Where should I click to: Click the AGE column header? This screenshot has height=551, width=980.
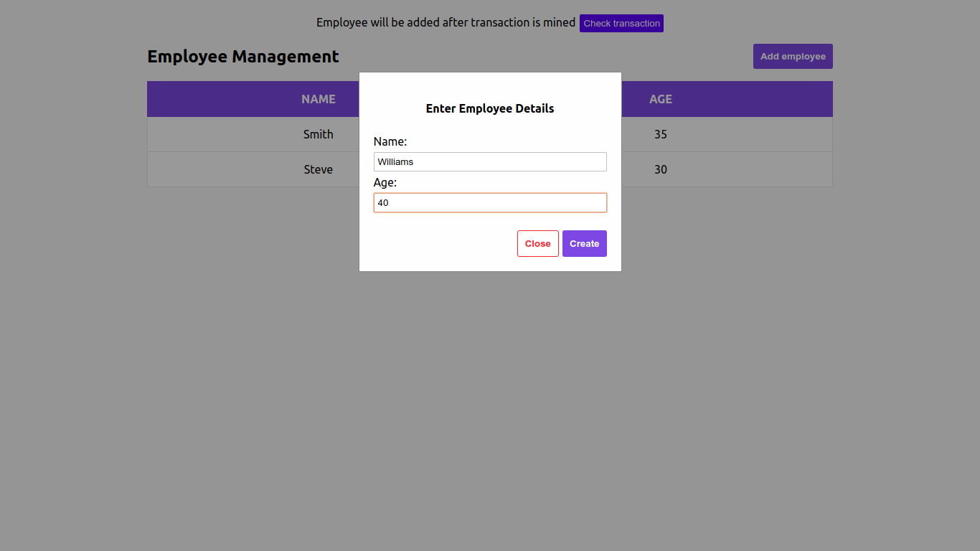pyautogui.click(x=661, y=99)
